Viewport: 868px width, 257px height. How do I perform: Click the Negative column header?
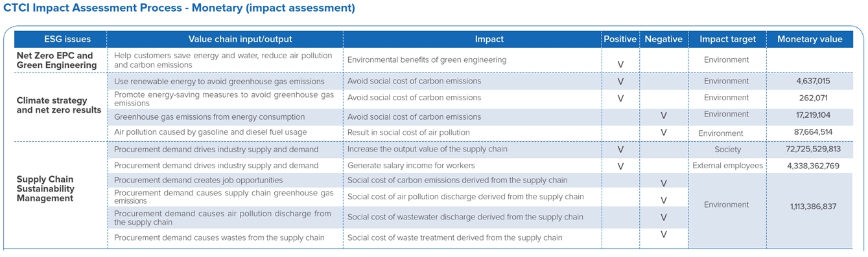(664, 39)
